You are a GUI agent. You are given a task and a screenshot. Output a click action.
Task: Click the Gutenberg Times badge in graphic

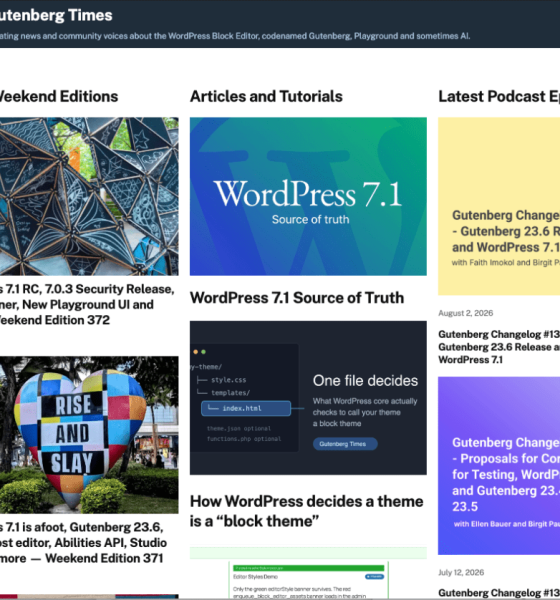(345, 444)
